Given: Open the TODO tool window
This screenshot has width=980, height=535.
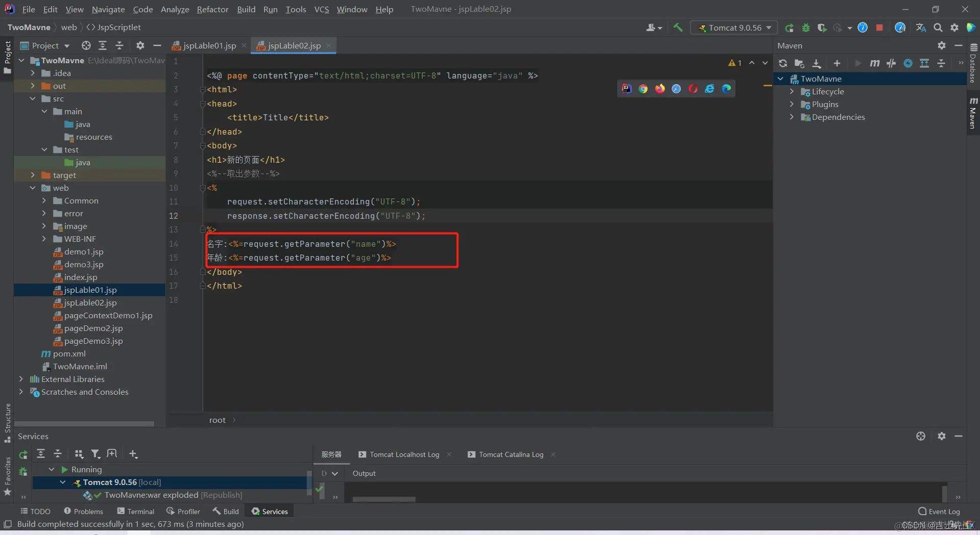Looking at the screenshot, I should 35,511.
